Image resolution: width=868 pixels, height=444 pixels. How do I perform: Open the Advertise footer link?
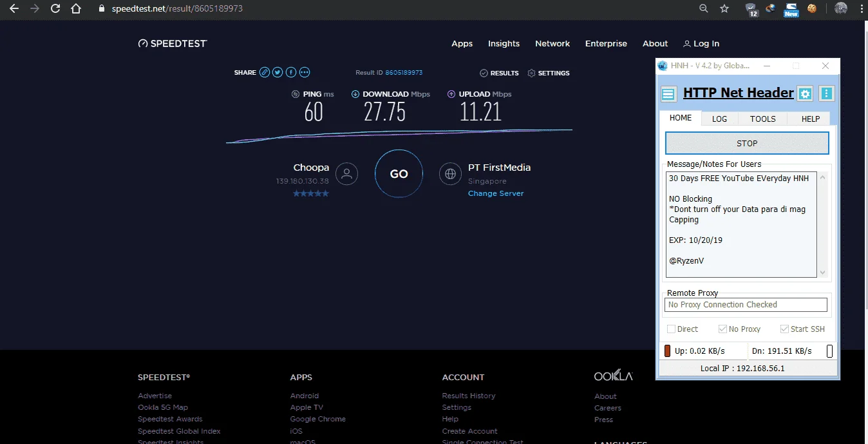tap(155, 396)
